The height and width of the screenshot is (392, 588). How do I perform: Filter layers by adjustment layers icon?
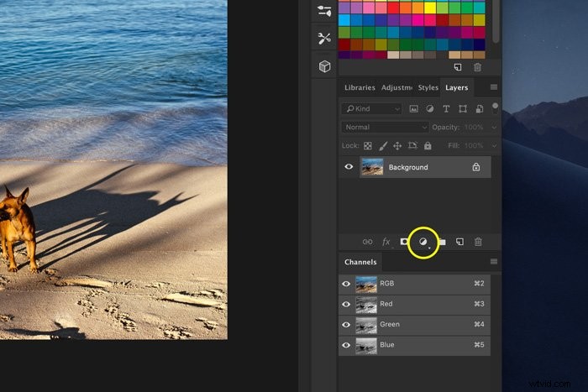point(430,108)
